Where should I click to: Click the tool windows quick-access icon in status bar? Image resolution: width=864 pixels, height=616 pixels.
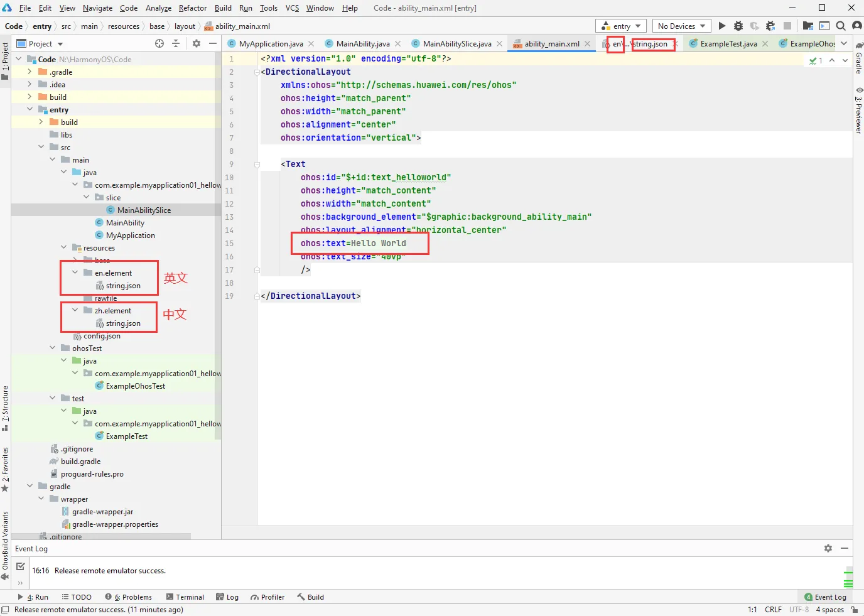(x=5, y=609)
